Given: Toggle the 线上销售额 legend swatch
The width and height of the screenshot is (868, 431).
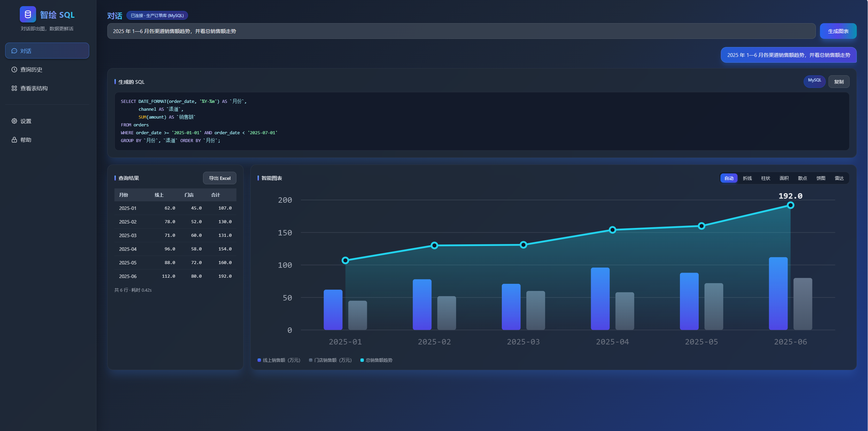Looking at the screenshot, I should 259,360.
